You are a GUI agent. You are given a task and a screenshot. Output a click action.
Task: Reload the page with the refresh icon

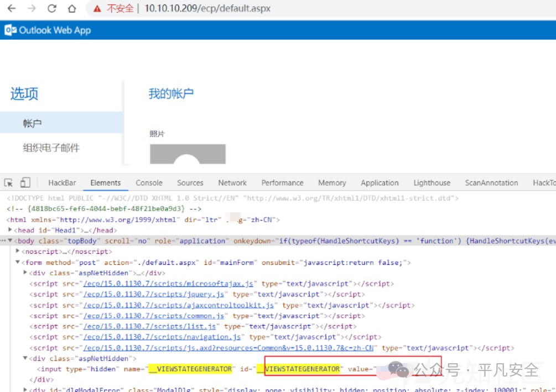click(x=52, y=8)
